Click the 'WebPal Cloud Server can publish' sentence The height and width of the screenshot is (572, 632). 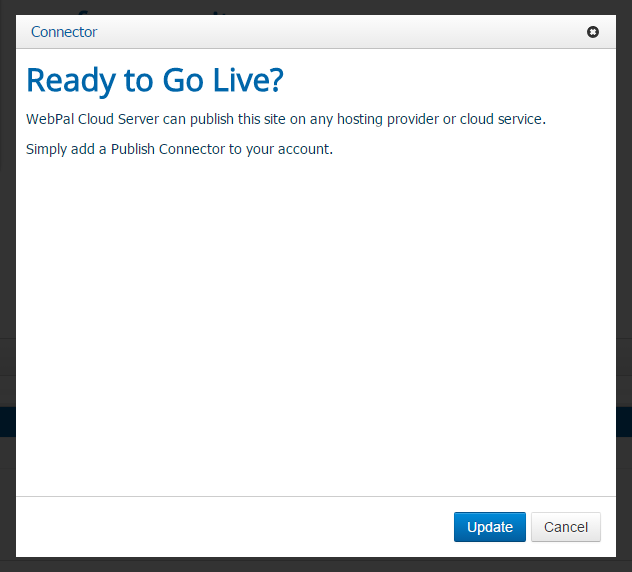coord(286,119)
